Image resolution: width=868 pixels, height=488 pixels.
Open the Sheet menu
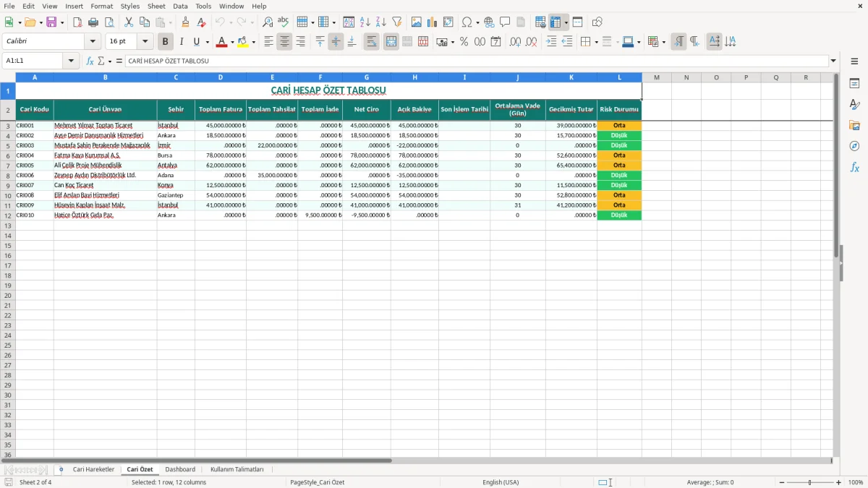tap(157, 6)
